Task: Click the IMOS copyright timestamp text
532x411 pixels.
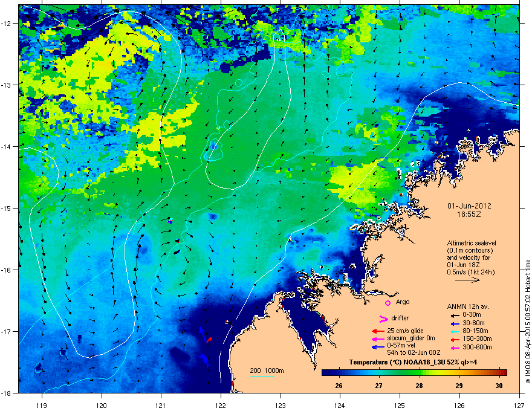Action: [528, 322]
